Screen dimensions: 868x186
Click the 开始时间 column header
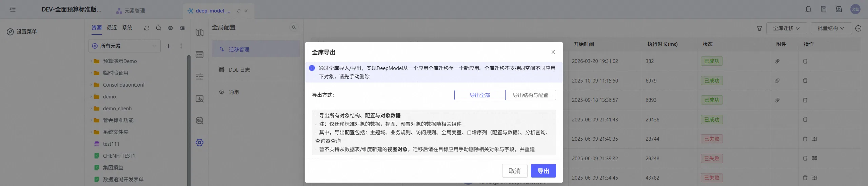coord(584,44)
